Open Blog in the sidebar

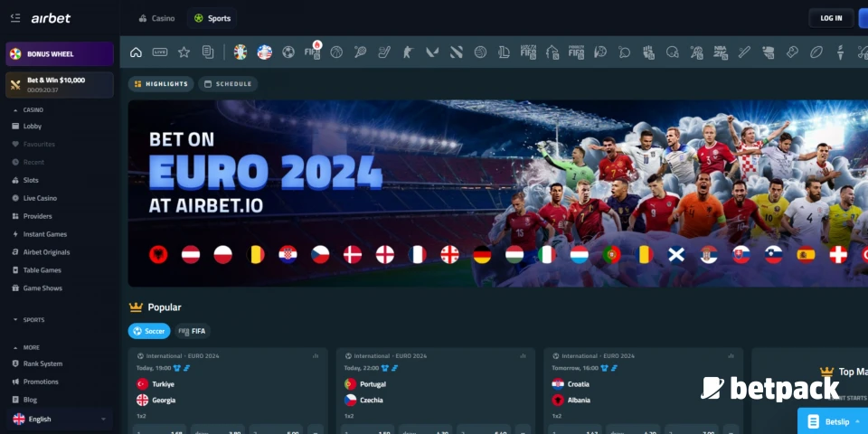(x=24, y=400)
